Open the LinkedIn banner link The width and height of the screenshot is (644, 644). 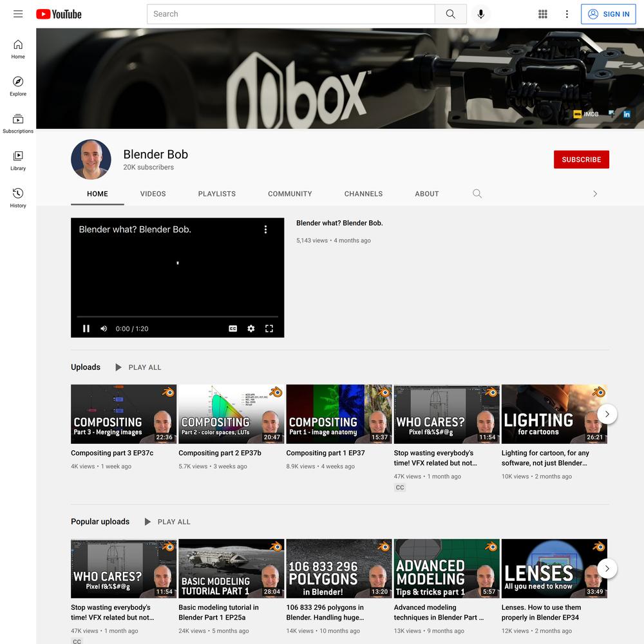point(627,114)
